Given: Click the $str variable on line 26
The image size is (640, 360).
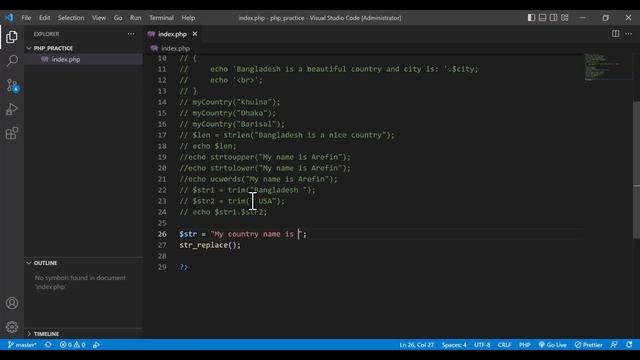Looking at the screenshot, I should point(188,234).
